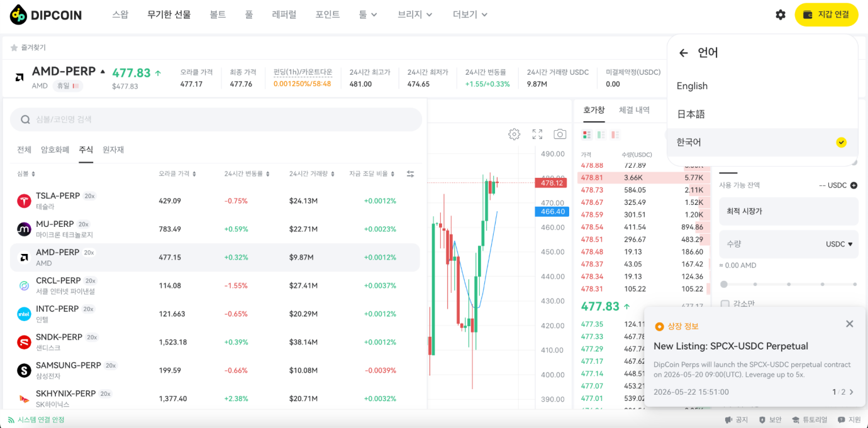Click the Micron logo in MU-PERP row

pyautogui.click(x=24, y=229)
